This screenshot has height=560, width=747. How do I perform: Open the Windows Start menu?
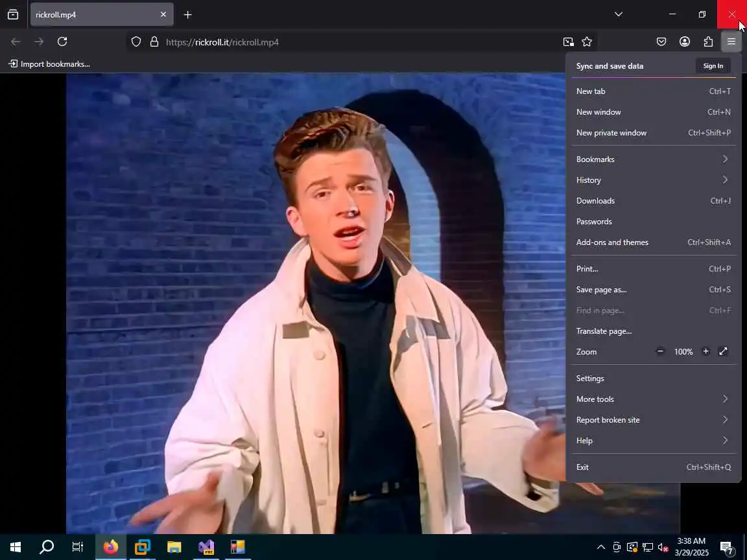coord(16,547)
